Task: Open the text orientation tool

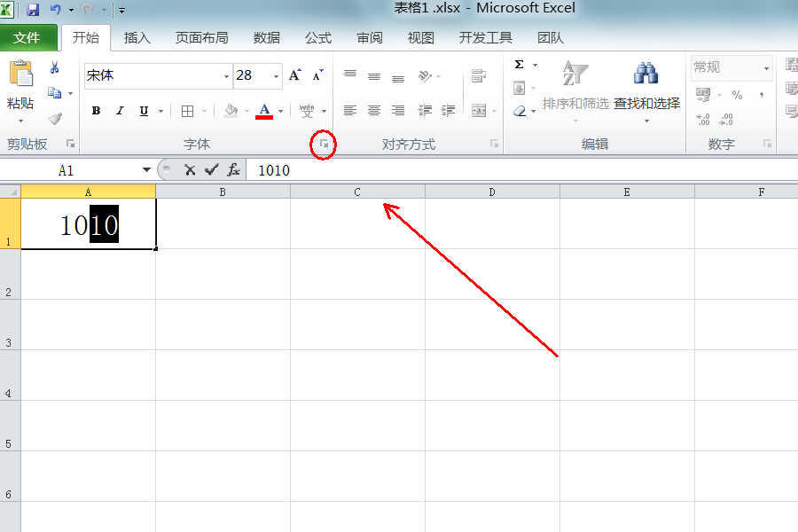Action: [425, 76]
